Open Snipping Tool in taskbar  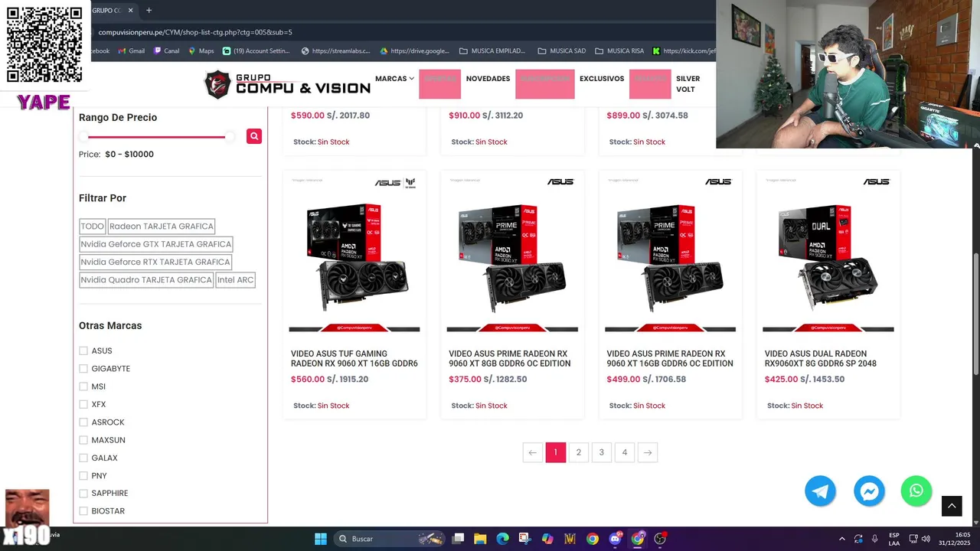point(524,539)
